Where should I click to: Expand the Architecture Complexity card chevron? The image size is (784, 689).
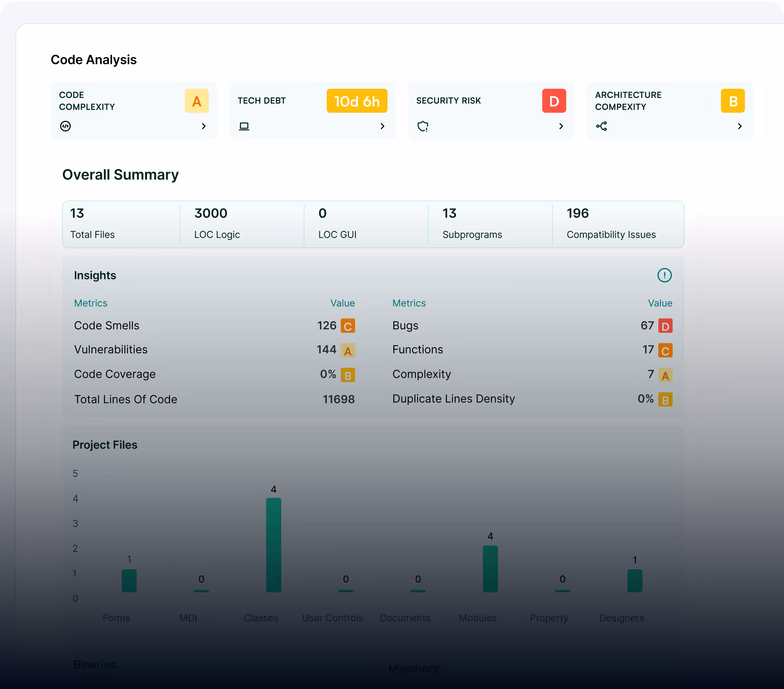tap(740, 126)
